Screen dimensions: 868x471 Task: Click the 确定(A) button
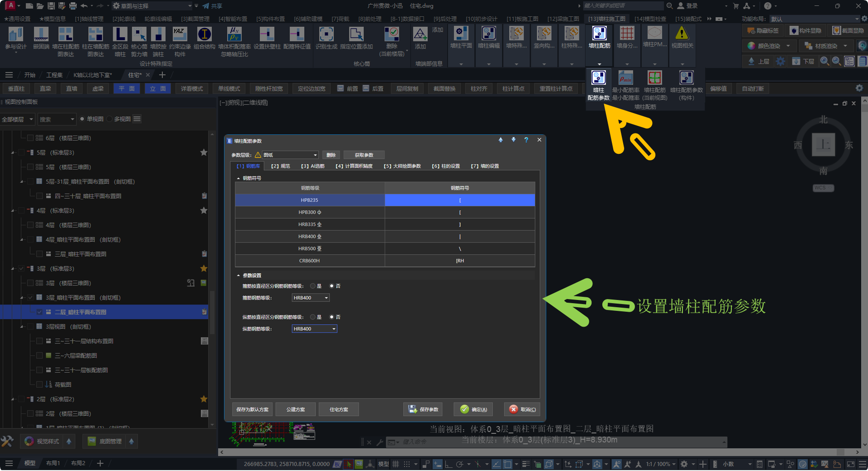[473, 409]
